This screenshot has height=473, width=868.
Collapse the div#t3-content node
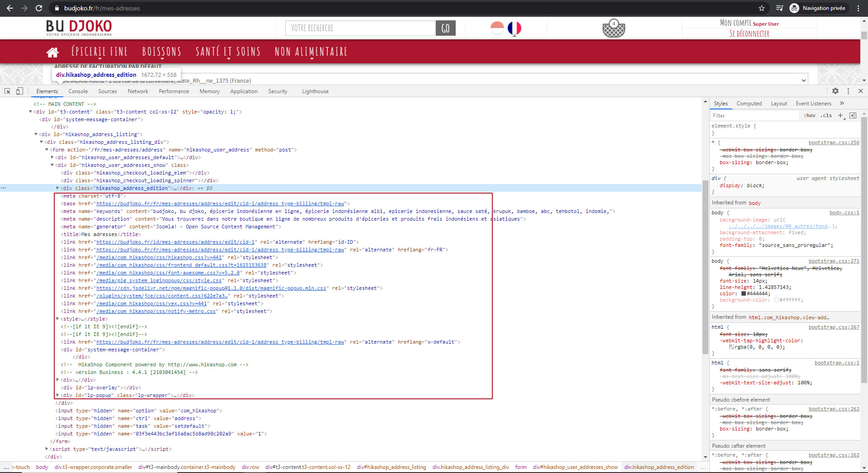[30, 112]
